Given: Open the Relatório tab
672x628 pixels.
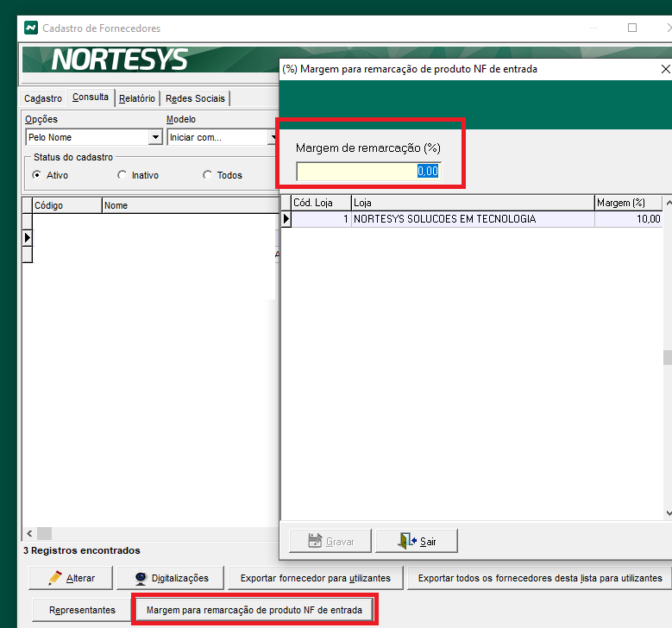Looking at the screenshot, I should (137, 98).
